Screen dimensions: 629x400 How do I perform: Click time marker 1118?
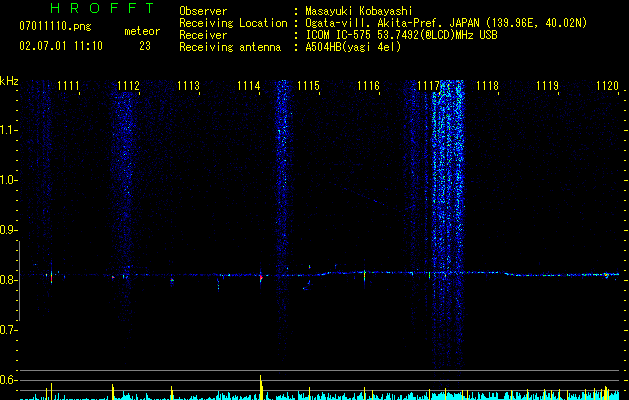pos(487,86)
